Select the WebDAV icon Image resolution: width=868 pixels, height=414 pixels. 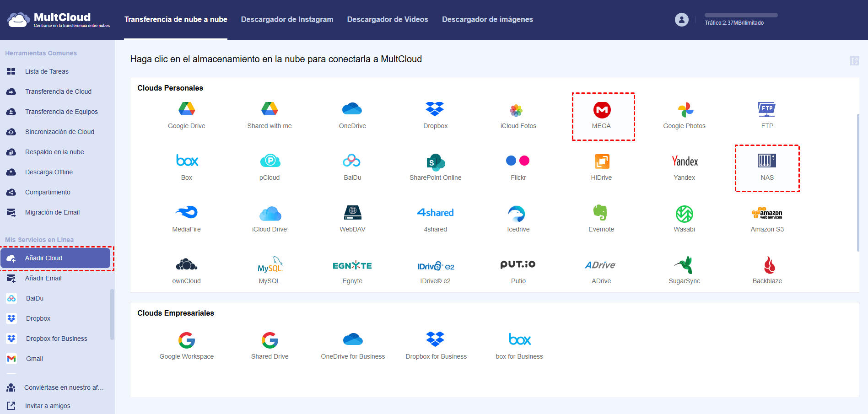(x=352, y=212)
